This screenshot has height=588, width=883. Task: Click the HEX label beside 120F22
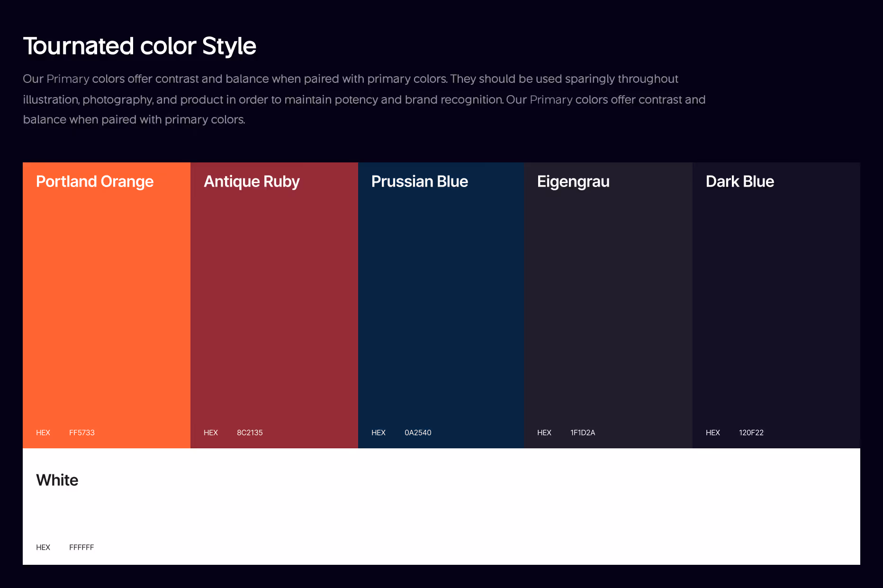point(713,433)
